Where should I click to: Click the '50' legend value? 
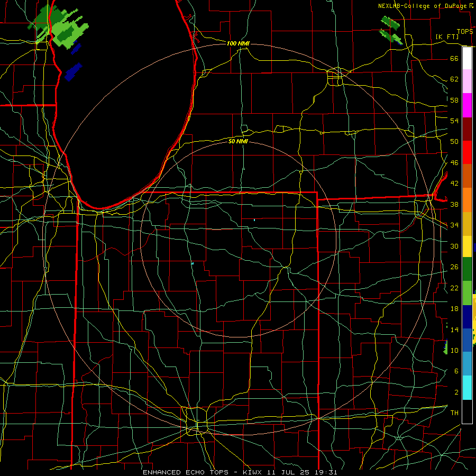pos(454,141)
